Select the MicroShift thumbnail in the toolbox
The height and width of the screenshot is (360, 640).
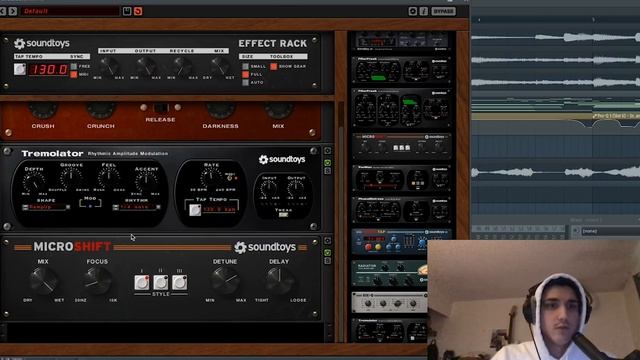(402, 146)
